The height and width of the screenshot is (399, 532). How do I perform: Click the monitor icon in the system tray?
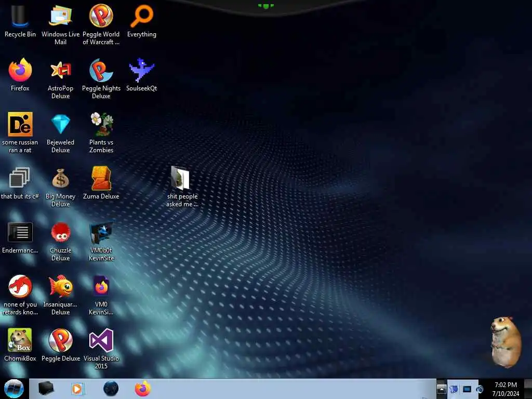[467, 389]
